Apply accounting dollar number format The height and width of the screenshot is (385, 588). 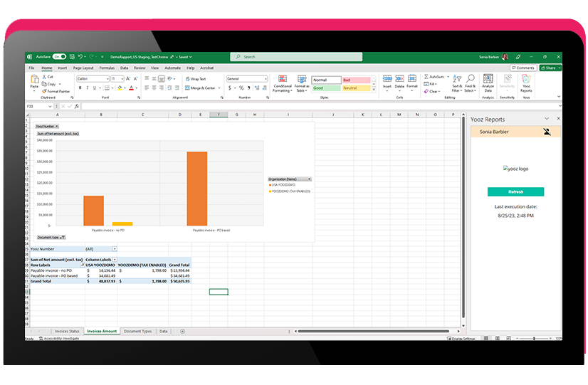pyautogui.click(x=229, y=88)
